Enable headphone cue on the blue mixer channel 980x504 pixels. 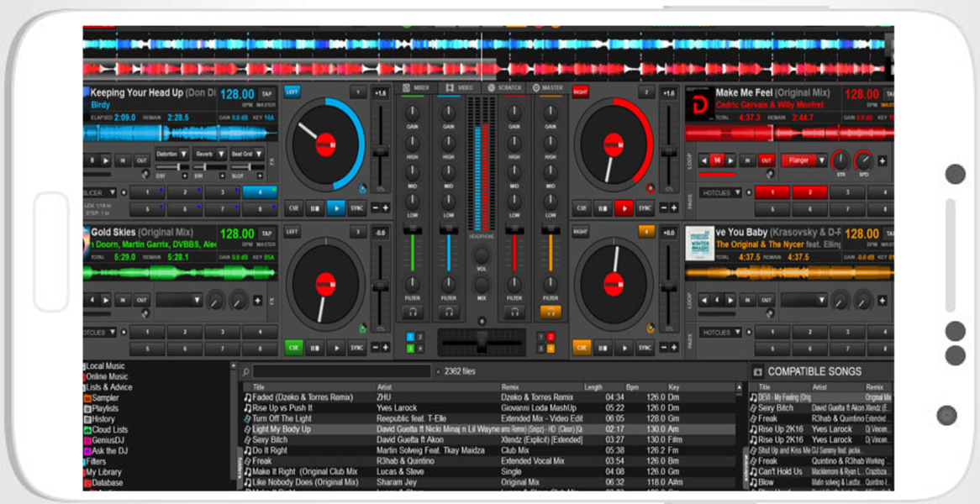point(449,312)
